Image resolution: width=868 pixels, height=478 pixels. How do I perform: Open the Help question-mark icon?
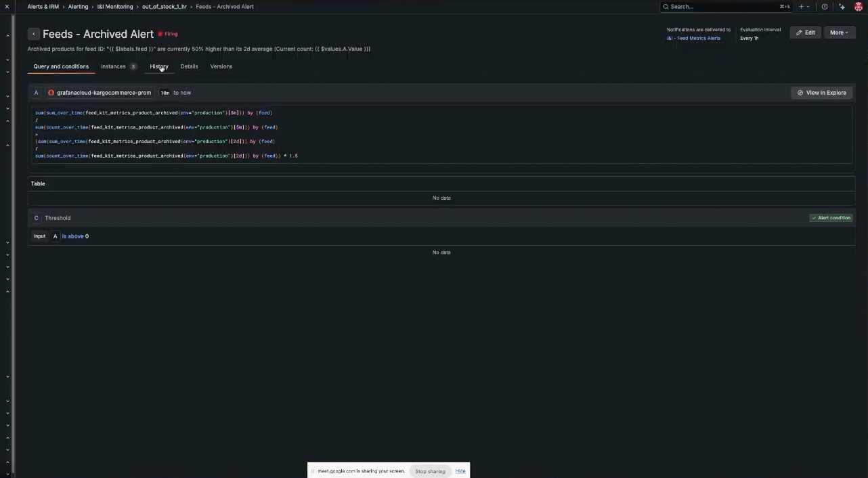824,6
